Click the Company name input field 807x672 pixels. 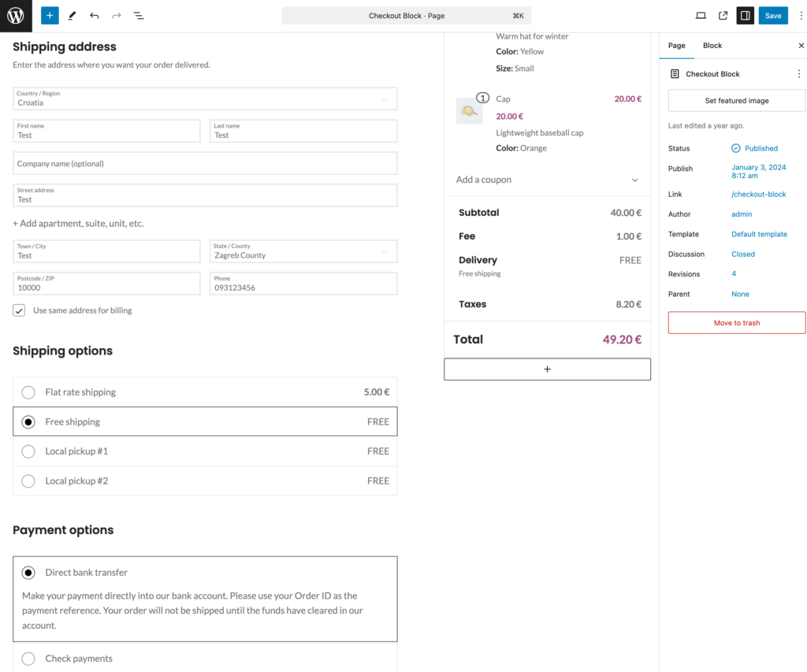tap(205, 164)
